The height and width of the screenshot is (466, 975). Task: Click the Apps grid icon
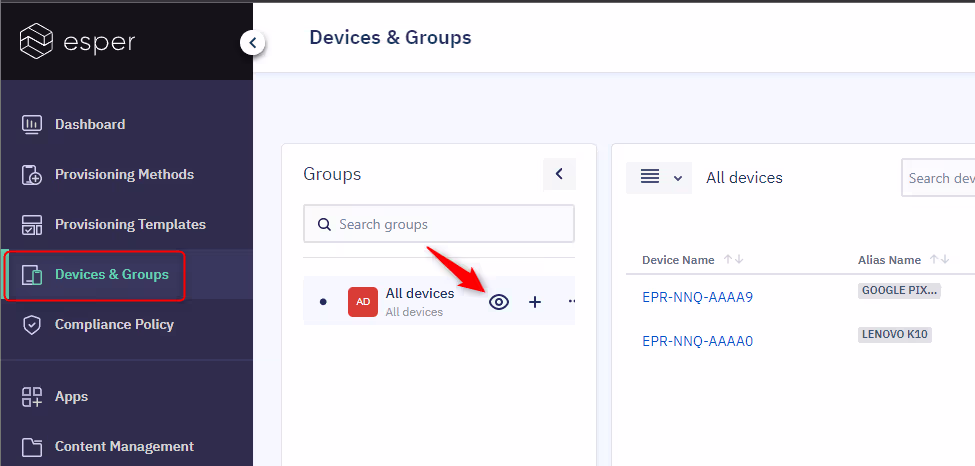click(x=32, y=397)
